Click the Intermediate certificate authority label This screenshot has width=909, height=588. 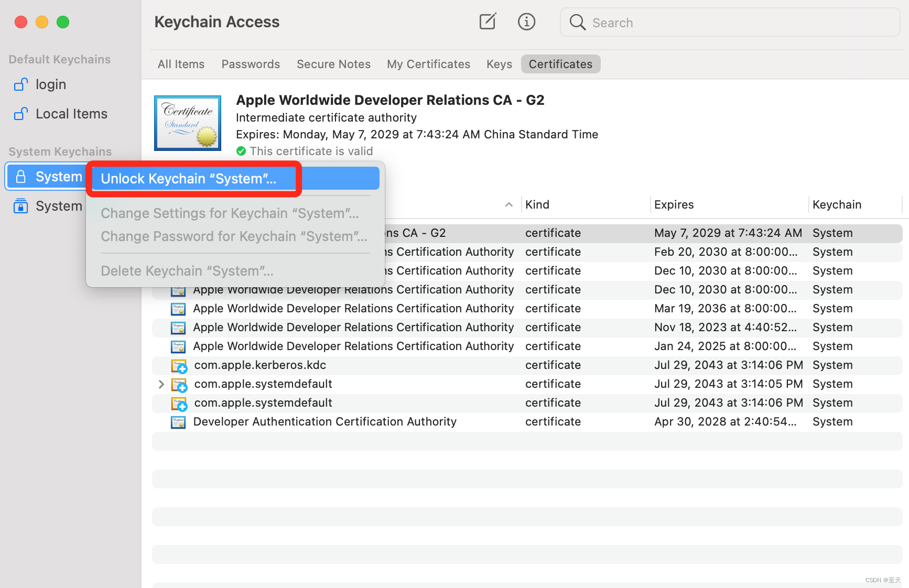pyautogui.click(x=326, y=117)
